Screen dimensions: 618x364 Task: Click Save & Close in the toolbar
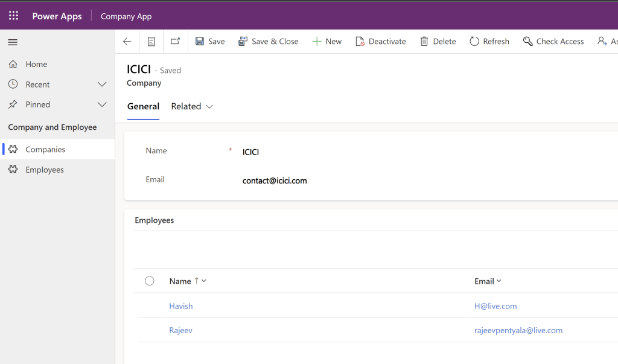click(269, 42)
